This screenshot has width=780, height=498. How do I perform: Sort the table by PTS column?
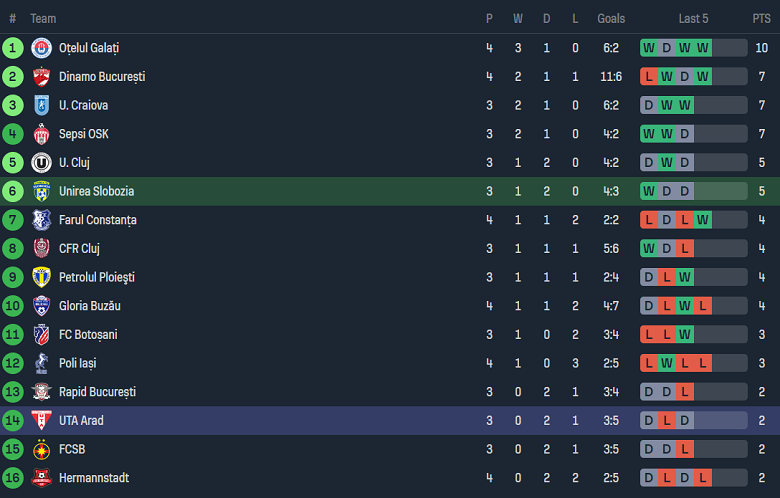click(761, 18)
